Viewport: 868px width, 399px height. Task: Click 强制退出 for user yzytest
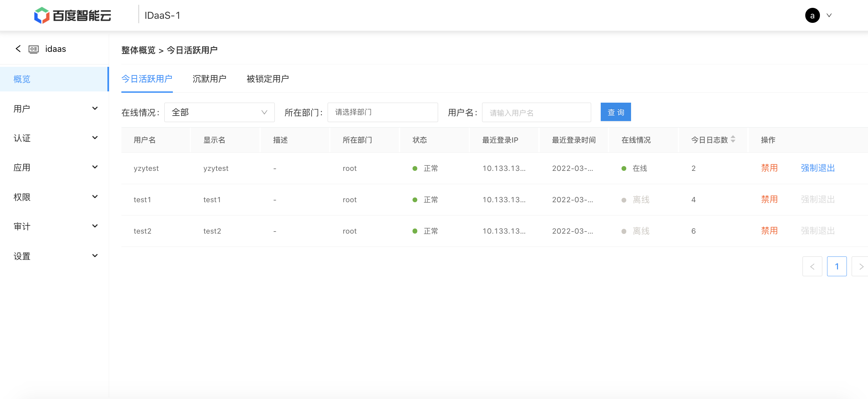[818, 168]
